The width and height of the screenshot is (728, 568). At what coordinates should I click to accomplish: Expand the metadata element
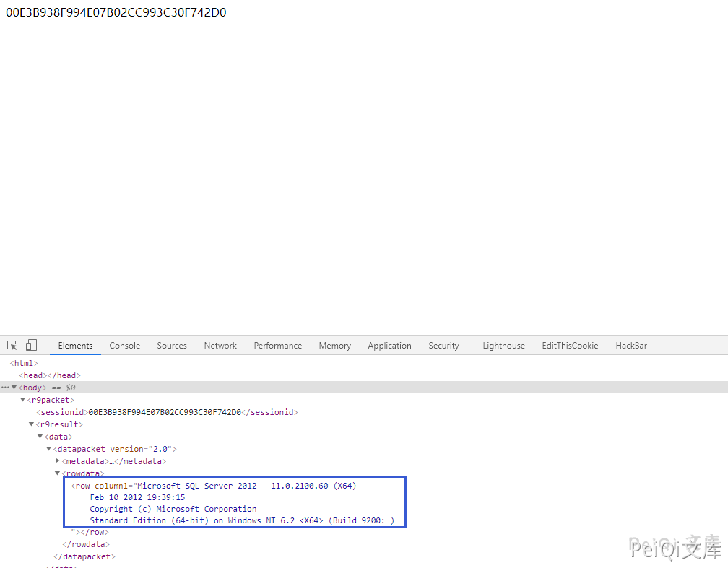pyautogui.click(x=57, y=461)
